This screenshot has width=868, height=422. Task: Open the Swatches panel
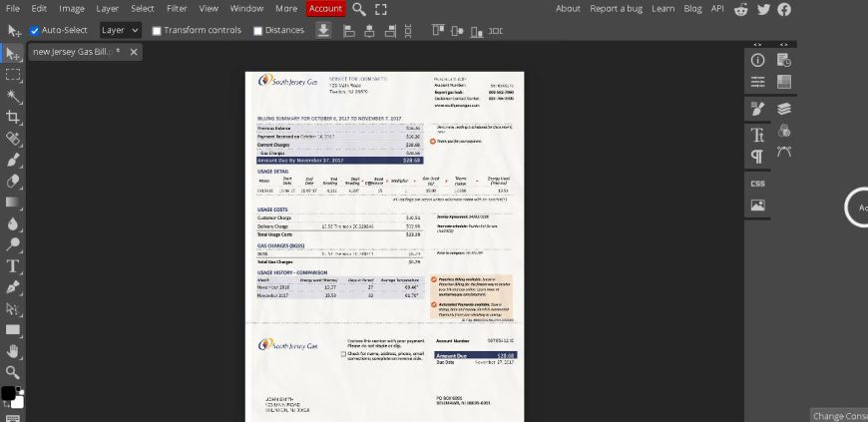pos(784,82)
